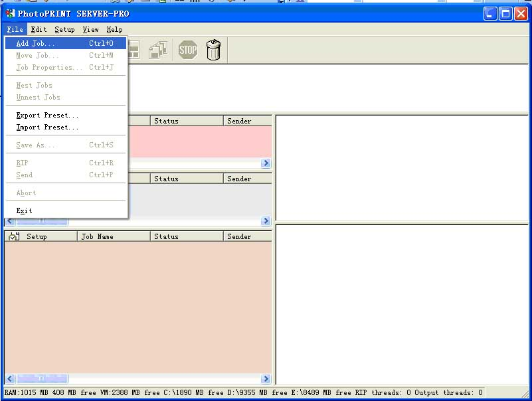The image size is (532, 401).
Task: Click right scroll arrow of the pink list
Action: (266, 163)
